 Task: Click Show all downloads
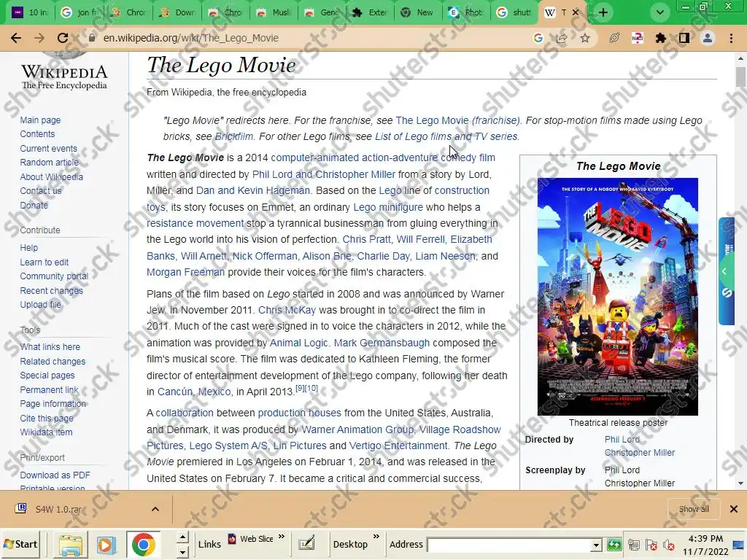point(694,509)
